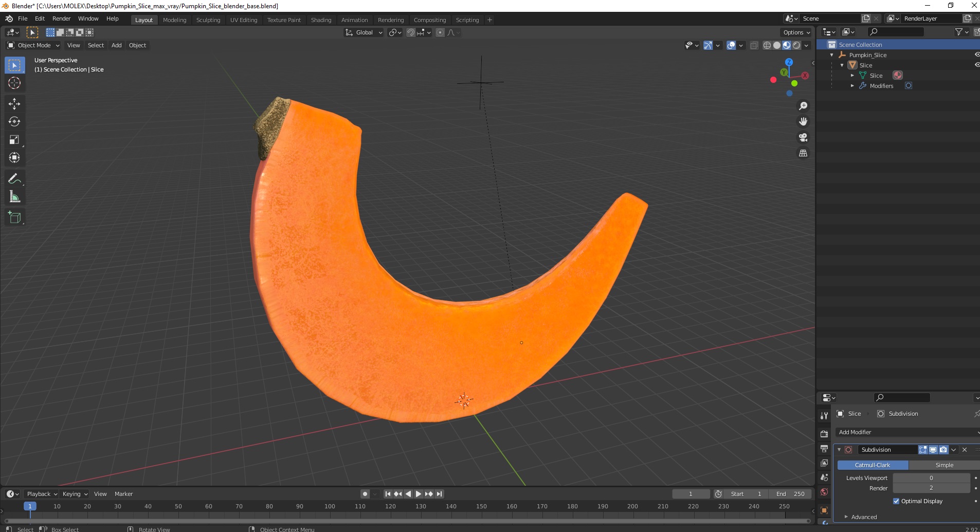Switch to material preview shading
The height and width of the screenshot is (532, 980).
click(x=787, y=45)
